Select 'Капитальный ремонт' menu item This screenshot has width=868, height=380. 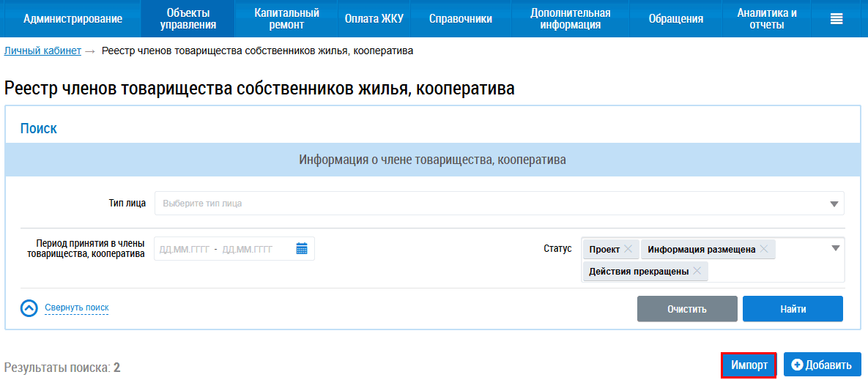point(286,19)
